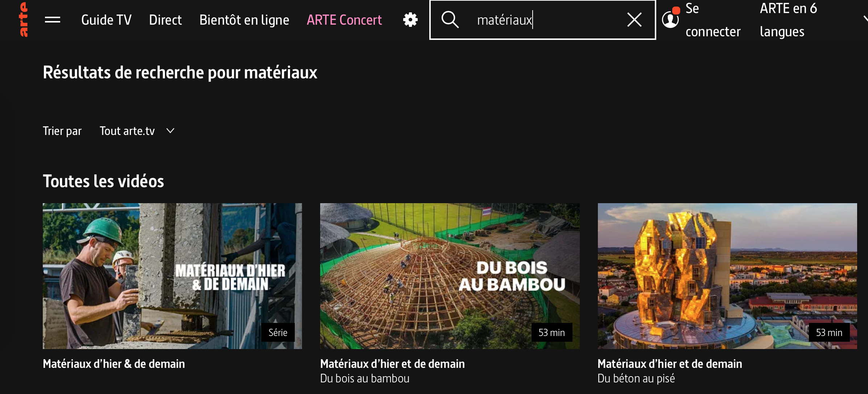This screenshot has width=868, height=394.
Task: Click the chevron next to Tout arte.tv
Action: click(x=170, y=131)
